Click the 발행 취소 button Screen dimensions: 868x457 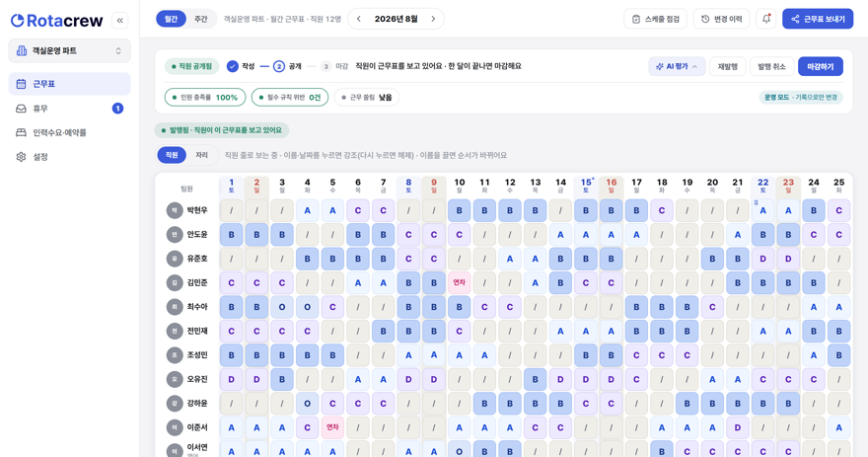(x=771, y=66)
